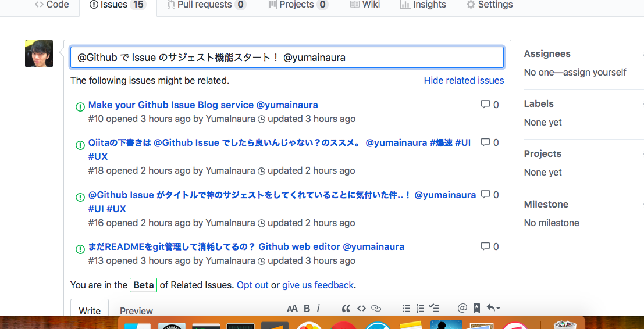Open the repository Projects tab

297,5
